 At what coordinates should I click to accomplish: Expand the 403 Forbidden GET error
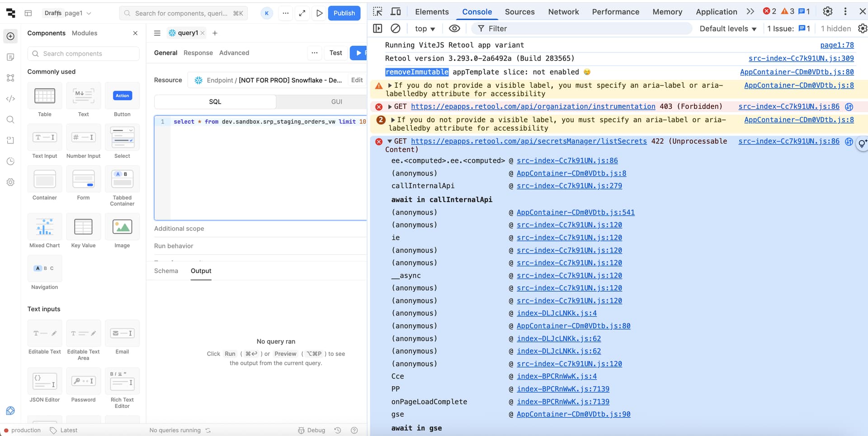click(390, 107)
